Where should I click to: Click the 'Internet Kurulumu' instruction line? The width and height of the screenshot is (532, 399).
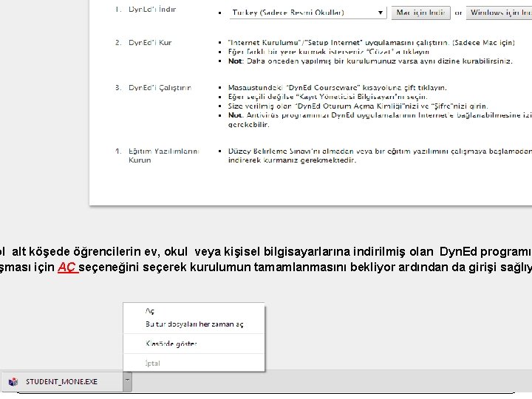tap(371, 43)
